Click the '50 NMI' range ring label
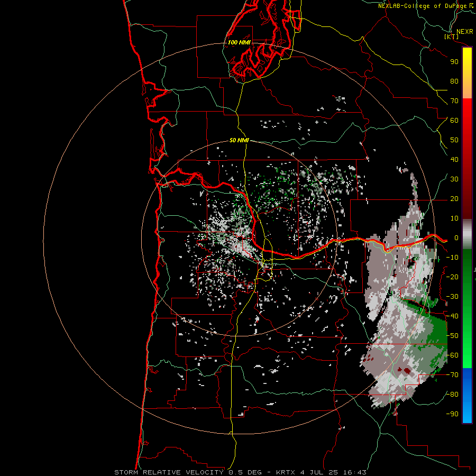This screenshot has width=476, height=476. click(239, 140)
